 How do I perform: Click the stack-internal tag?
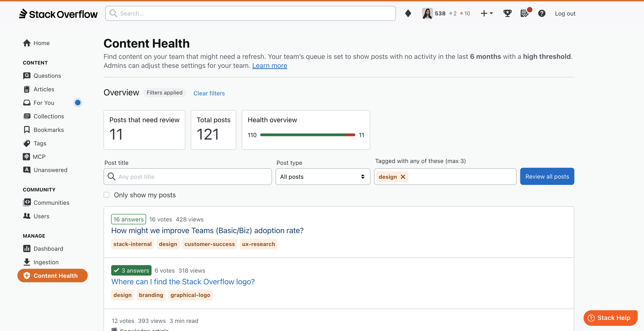tap(132, 244)
